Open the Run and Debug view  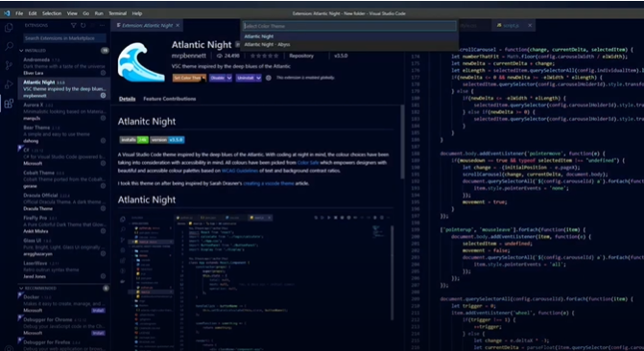(x=9, y=84)
